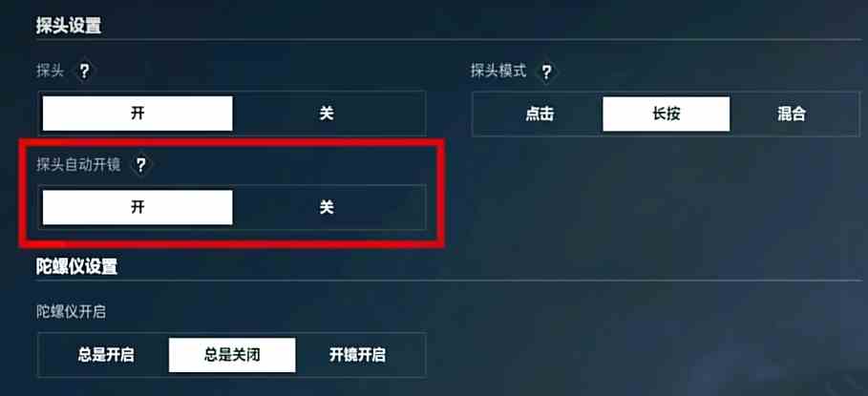Switch 探头自动开镜 to 关
868x396 pixels.
pos(327,207)
